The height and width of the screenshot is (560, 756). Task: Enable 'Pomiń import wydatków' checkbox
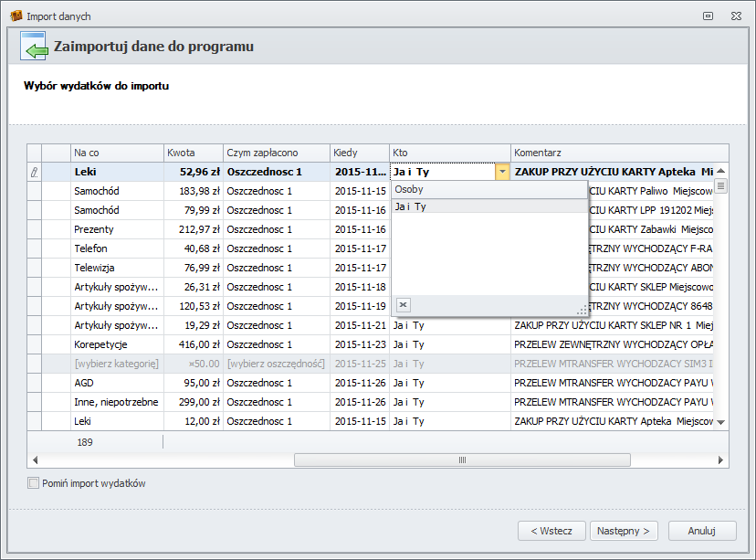[34, 483]
